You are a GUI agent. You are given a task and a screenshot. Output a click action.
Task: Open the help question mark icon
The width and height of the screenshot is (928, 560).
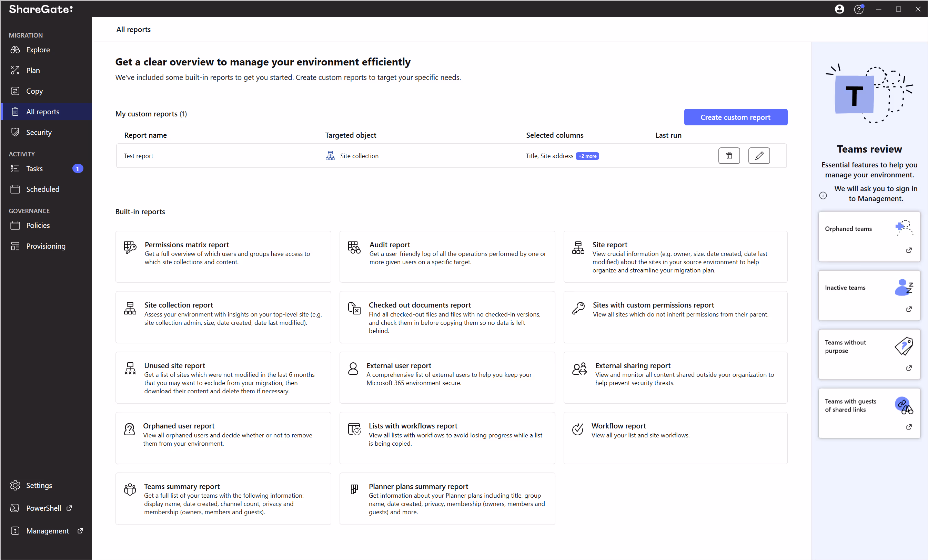tap(858, 9)
